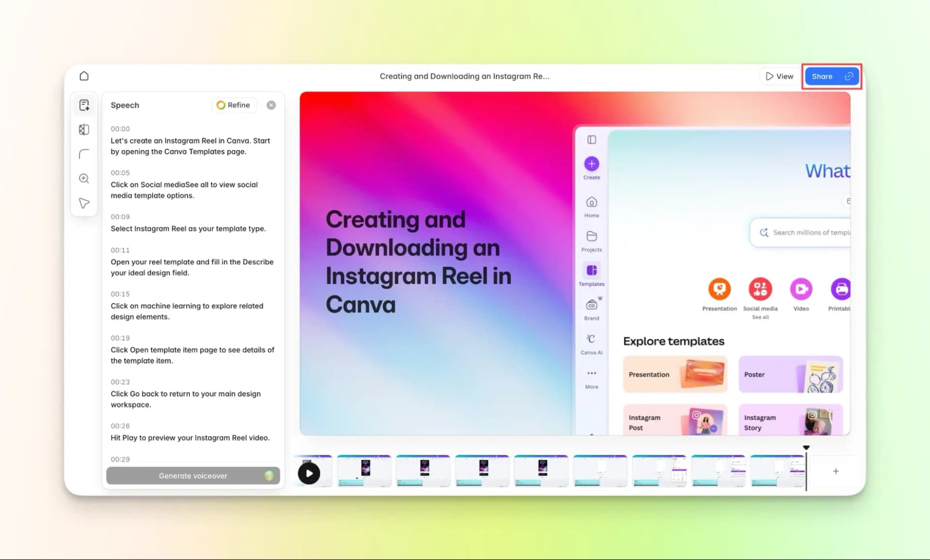Add a new clip with plus button
This screenshot has height=560, width=930.
(x=836, y=471)
